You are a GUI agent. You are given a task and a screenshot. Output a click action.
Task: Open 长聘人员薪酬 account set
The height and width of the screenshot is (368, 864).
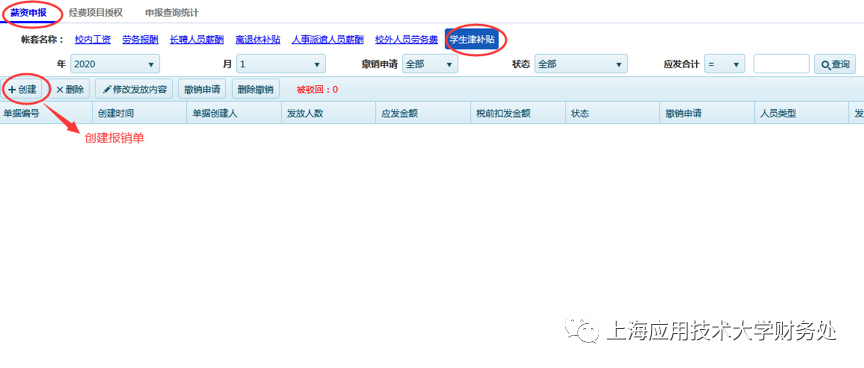[197, 39]
